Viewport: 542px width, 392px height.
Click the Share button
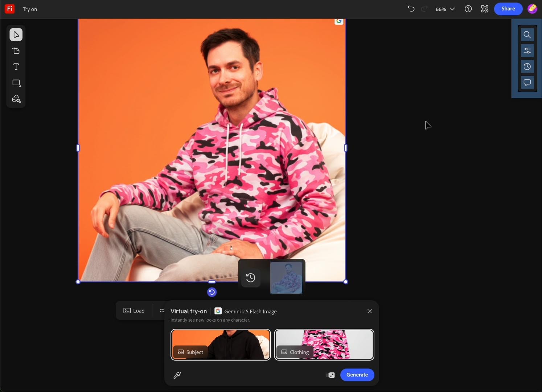click(508, 9)
